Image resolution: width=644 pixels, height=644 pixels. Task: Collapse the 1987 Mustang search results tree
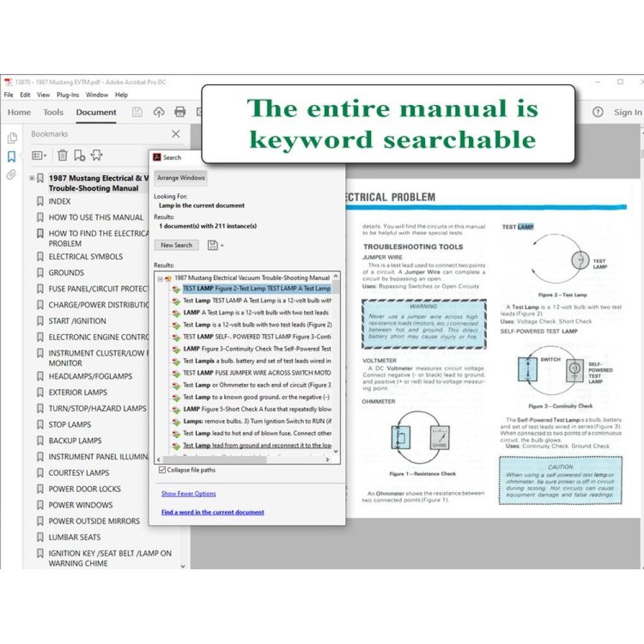(160, 279)
